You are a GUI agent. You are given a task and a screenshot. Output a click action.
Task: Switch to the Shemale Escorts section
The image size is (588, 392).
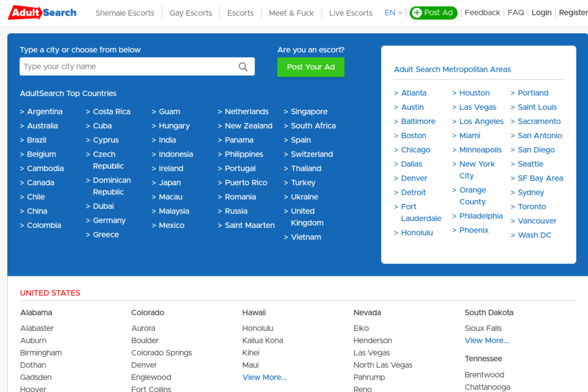[124, 12]
